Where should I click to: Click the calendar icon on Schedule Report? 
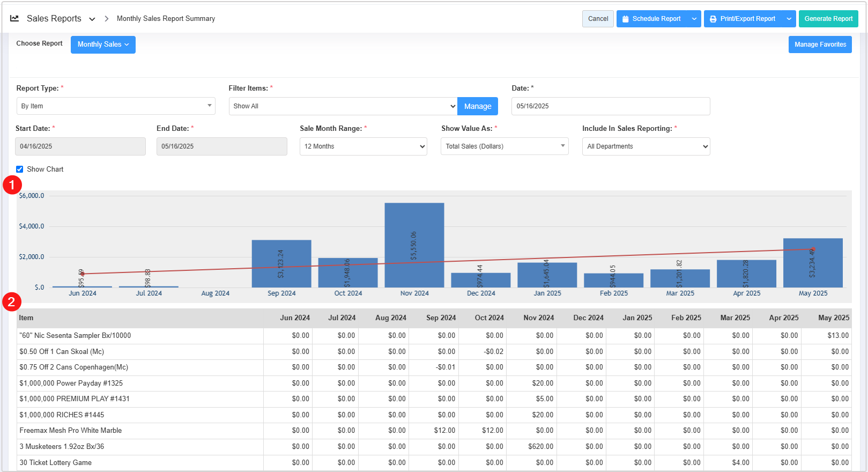[625, 19]
